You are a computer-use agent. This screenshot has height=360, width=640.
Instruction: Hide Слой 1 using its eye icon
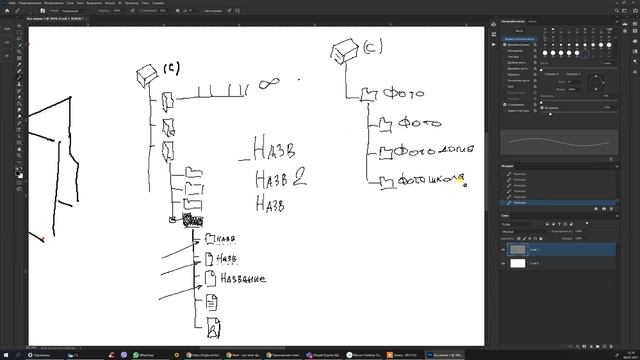tap(503, 249)
